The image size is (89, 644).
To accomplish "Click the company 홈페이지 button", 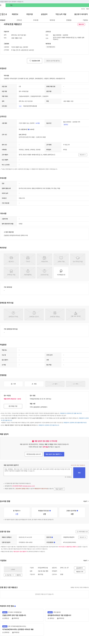I will (x=80, y=568).
